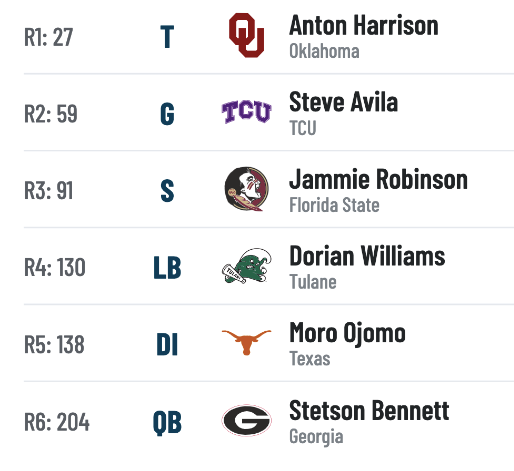Click the Oklahoma school text

point(324,51)
